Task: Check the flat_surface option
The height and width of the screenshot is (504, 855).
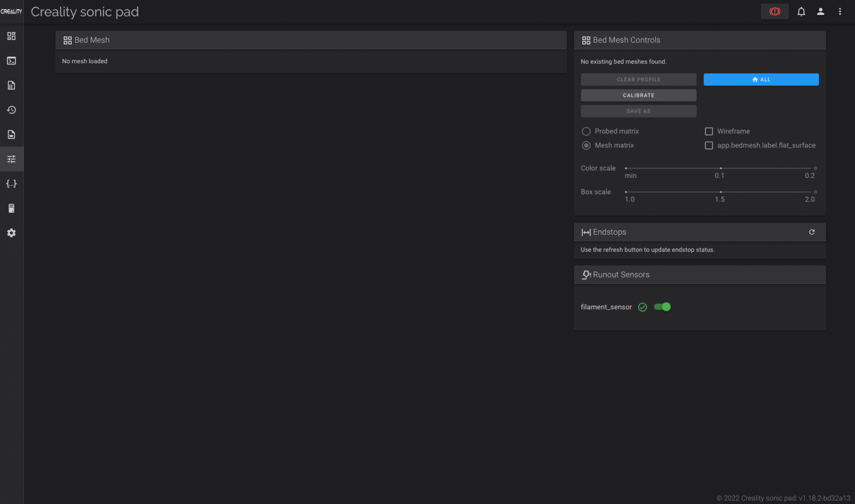Action: 709,146
